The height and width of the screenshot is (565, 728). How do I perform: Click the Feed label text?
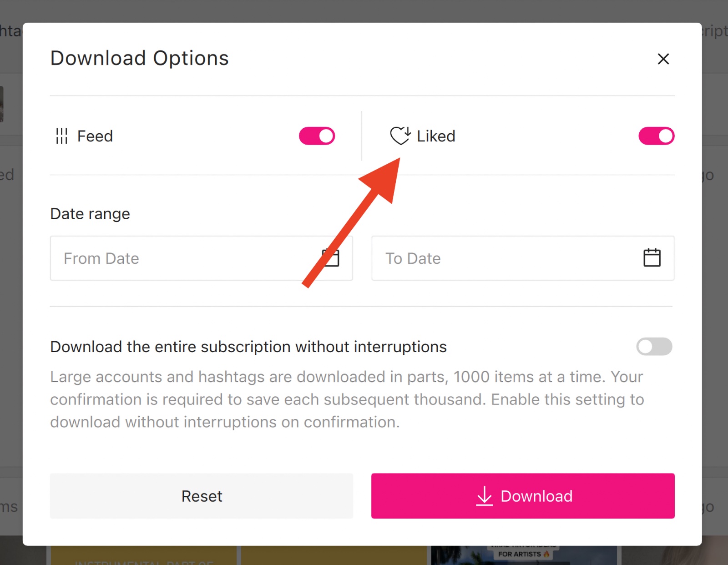pos(95,136)
